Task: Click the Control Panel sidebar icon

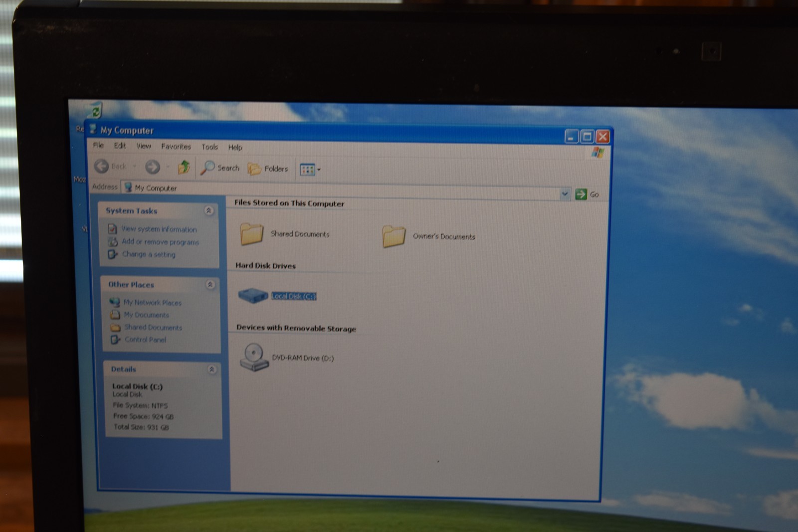Action: coord(116,340)
